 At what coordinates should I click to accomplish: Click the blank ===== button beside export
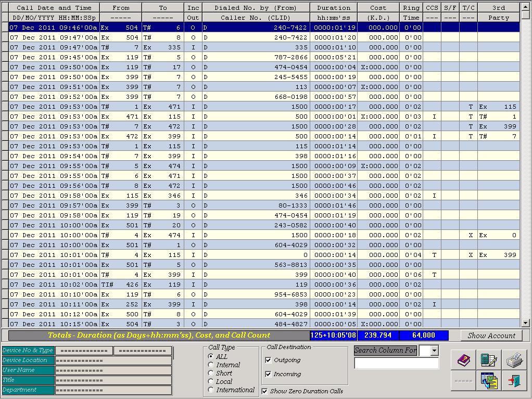pos(463,380)
